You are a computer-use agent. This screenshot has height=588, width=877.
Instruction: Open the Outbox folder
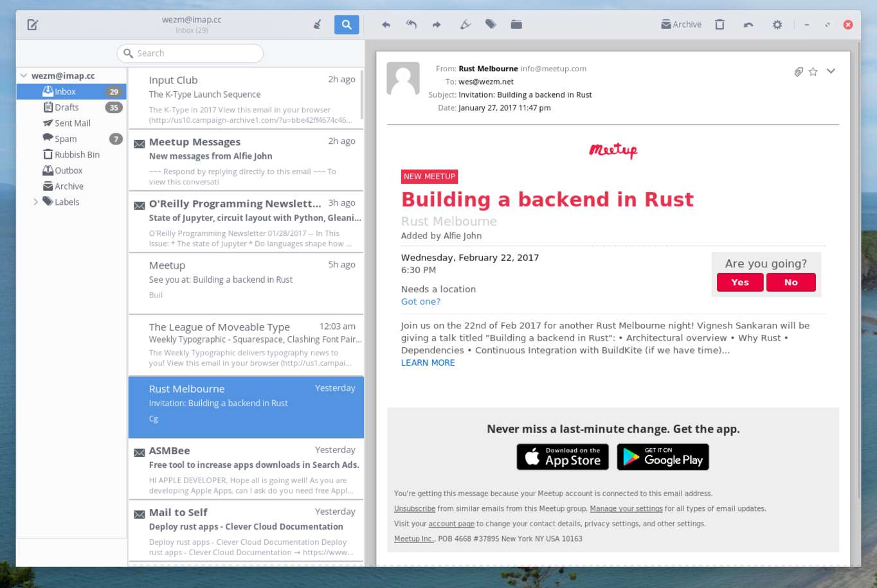click(71, 170)
